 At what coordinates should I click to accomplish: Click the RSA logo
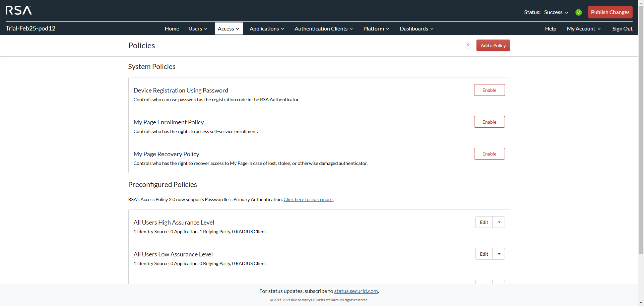[x=19, y=10]
